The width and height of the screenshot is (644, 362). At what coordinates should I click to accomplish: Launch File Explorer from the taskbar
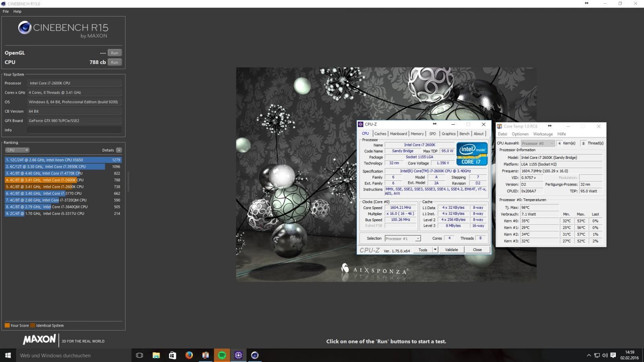[156, 355]
